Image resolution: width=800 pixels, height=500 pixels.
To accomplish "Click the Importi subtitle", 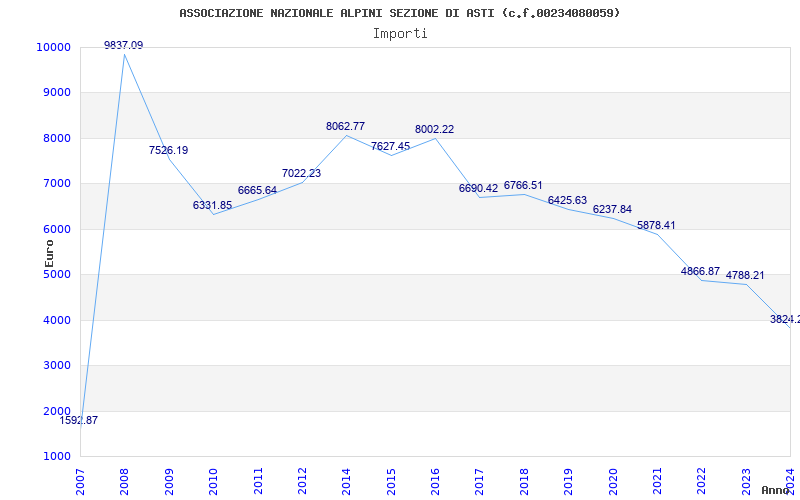I will 400,34.
